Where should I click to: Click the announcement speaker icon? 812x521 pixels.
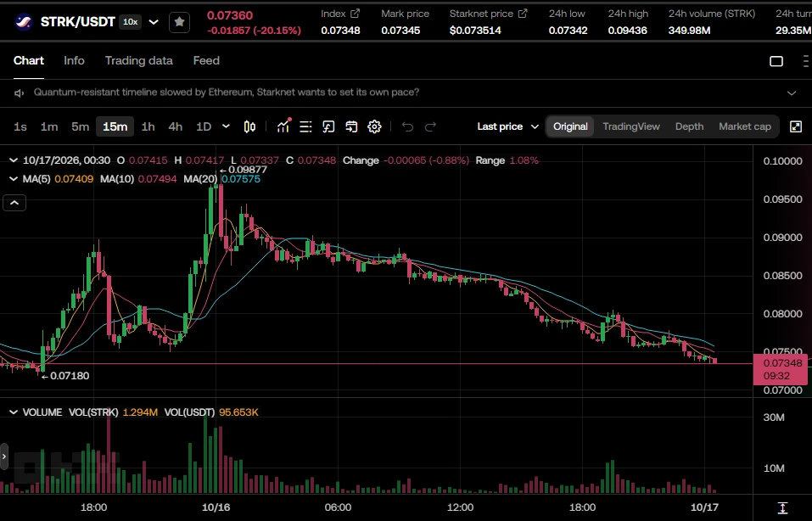(x=20, y=92)
